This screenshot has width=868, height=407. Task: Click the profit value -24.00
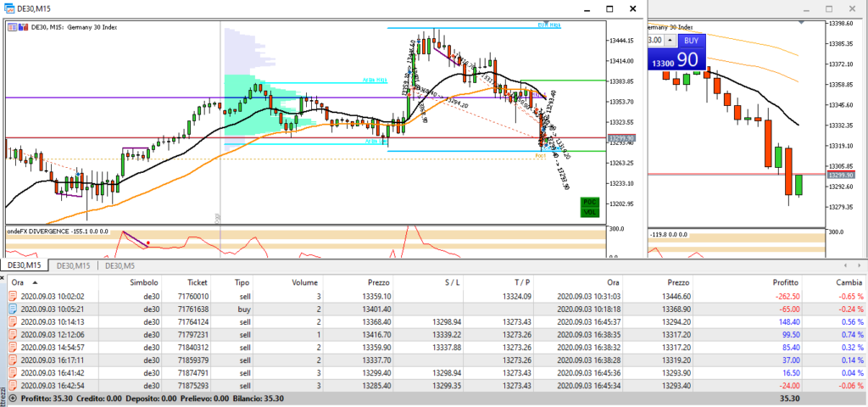[x=788, y=386]
